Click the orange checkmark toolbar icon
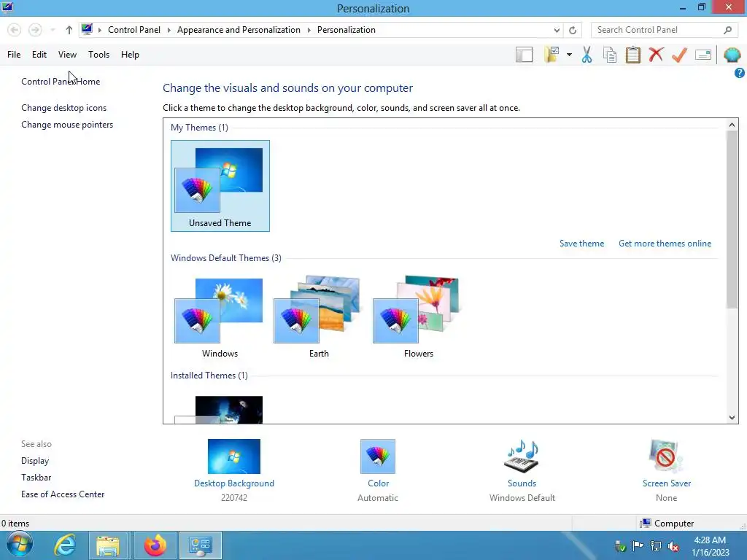This screenshot has height=560, width=747. pos(679,55)
